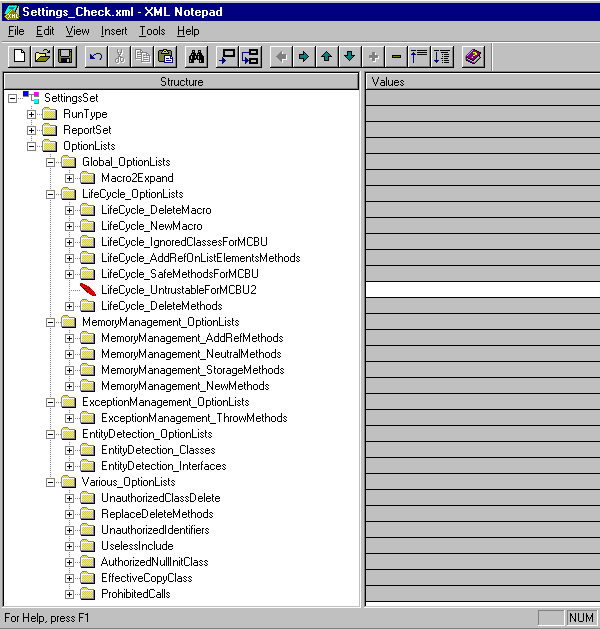Expand the Macro2Expand node
This screenshot has height=629, width=600.
click(x=69, y=178)
